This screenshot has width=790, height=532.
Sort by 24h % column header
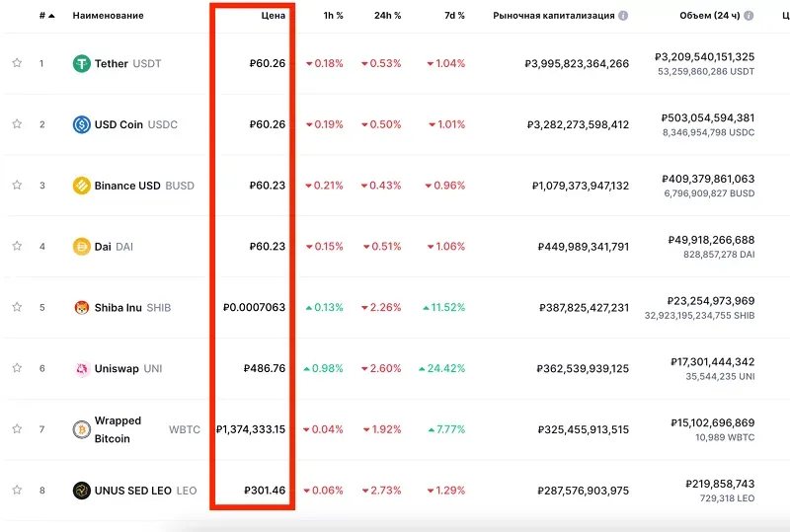[x=387, y=16]
